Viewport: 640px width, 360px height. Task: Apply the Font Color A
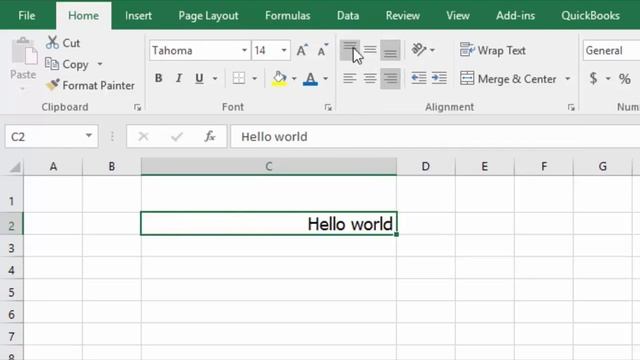[310, 78]
